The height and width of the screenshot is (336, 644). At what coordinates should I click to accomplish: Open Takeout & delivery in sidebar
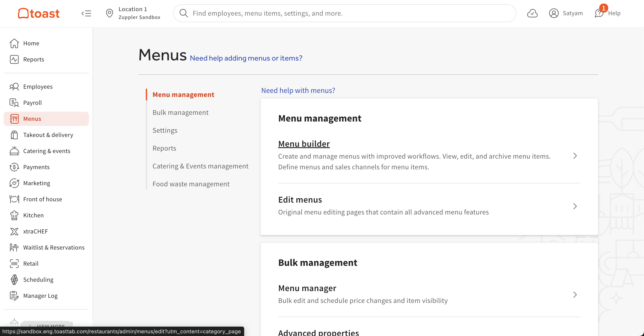[x=48, y=135]
